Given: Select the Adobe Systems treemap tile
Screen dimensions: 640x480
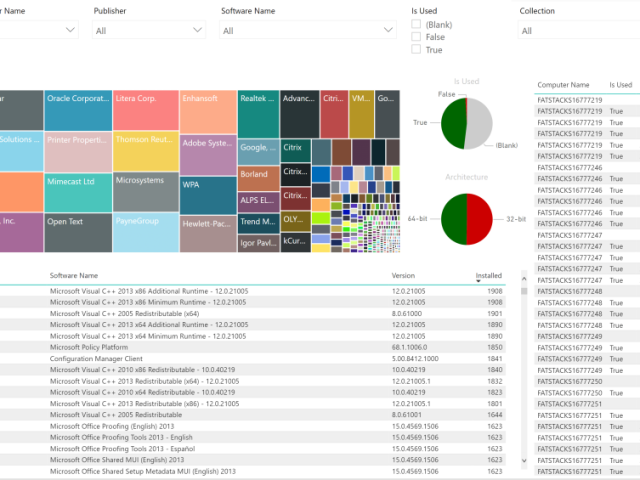Looking at the screenshot, I should coord(208,155).
